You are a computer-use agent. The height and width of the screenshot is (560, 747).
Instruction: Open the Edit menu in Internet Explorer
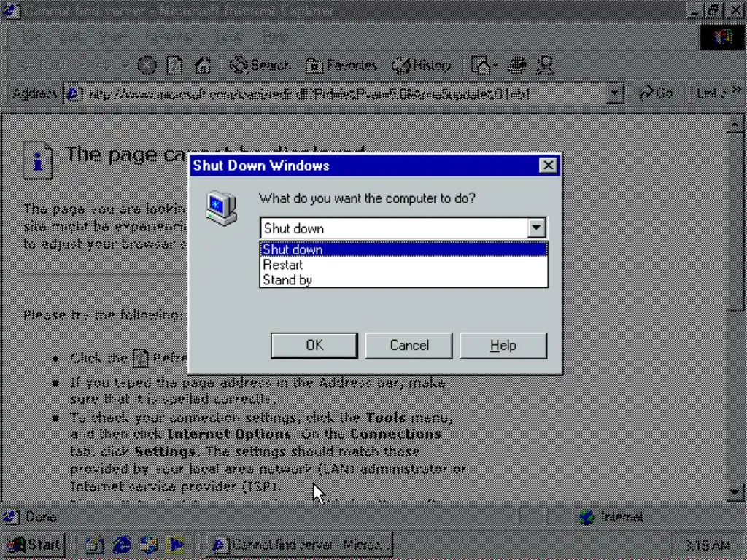[x=71, y=36]
